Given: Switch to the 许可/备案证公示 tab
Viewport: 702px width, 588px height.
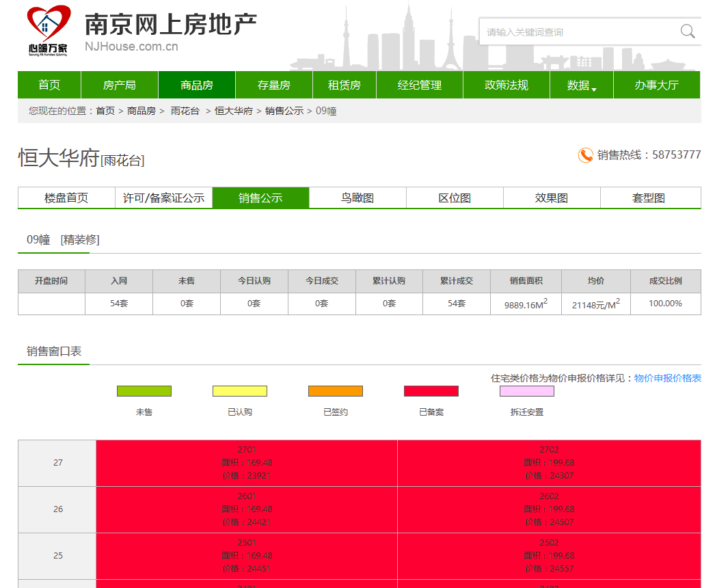Looking at the screenshot, I should (x=163, y=198).
